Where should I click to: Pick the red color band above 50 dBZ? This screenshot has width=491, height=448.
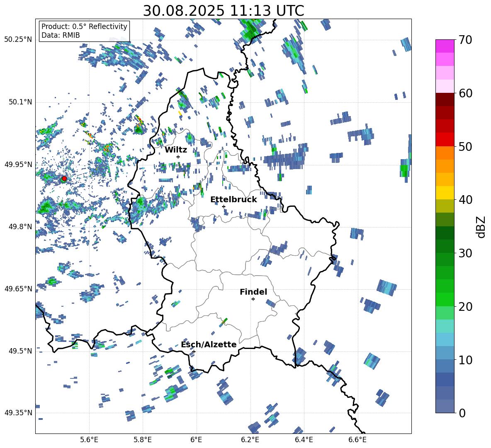(445, 140)
